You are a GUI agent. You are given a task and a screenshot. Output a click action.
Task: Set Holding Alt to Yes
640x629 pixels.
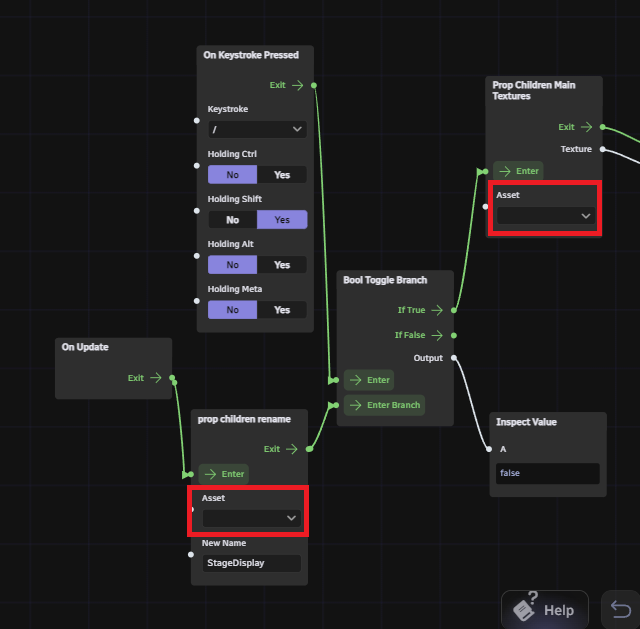tap(282, 265)
